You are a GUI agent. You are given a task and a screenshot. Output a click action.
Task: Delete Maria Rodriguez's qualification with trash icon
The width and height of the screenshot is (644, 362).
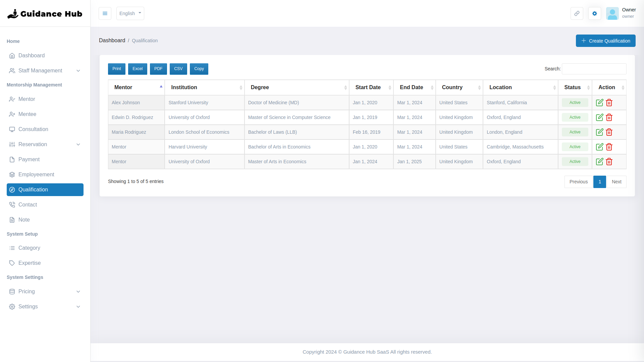tap(609, 132)
